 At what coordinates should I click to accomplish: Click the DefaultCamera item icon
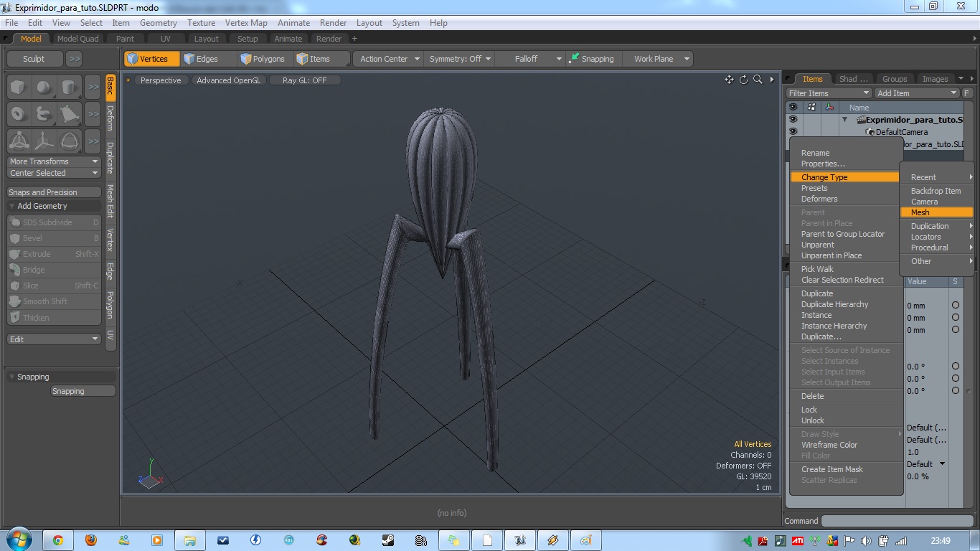click(870, 132)
